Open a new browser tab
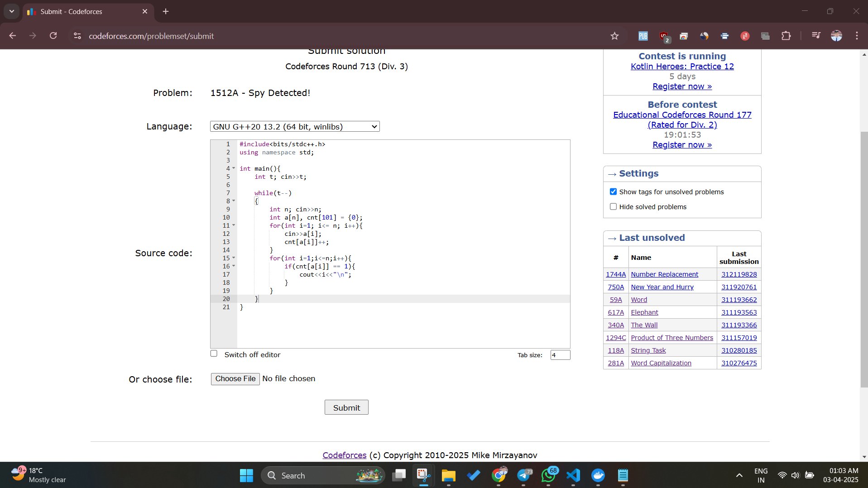 [166, 11]
